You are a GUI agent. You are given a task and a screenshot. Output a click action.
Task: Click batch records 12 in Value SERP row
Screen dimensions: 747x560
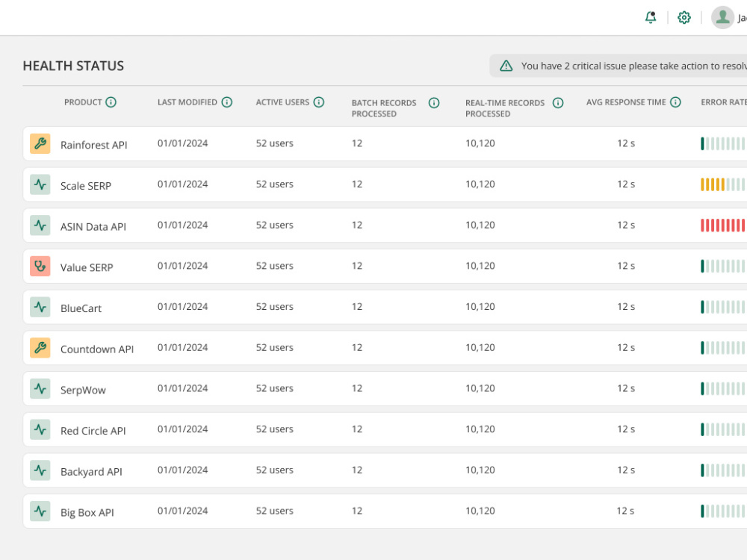(x=357, y=267)
